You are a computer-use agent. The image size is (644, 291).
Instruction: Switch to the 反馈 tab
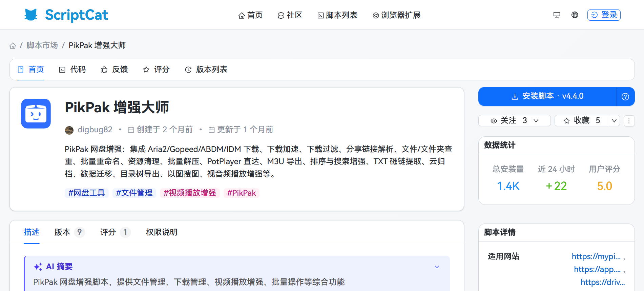pyautogui.click(x=115, y=70)
